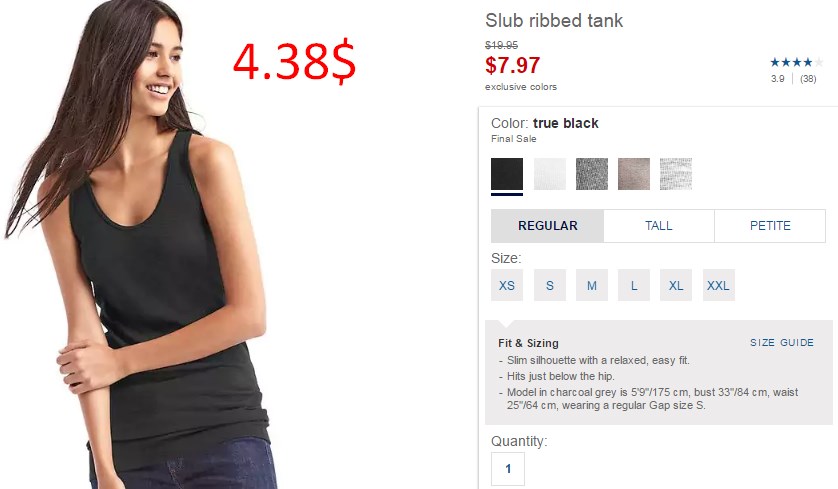Select the taupe brown color swatch

click(634, 174)
